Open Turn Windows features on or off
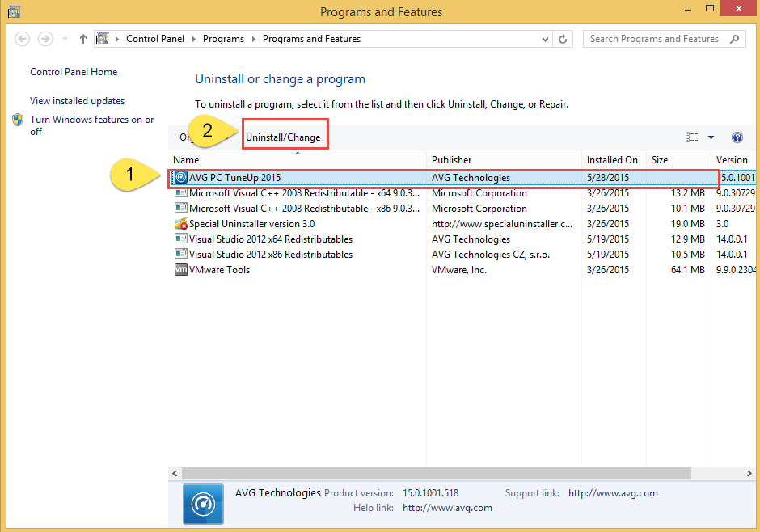The image size is (760, 532). pyautogui.click(x=91, y=125)
